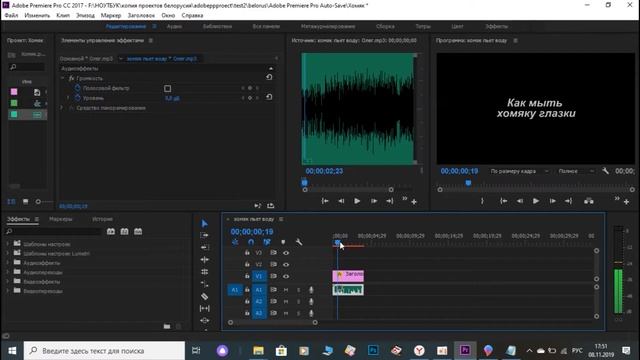Open Source monitor button editor plus

(414, 202)
